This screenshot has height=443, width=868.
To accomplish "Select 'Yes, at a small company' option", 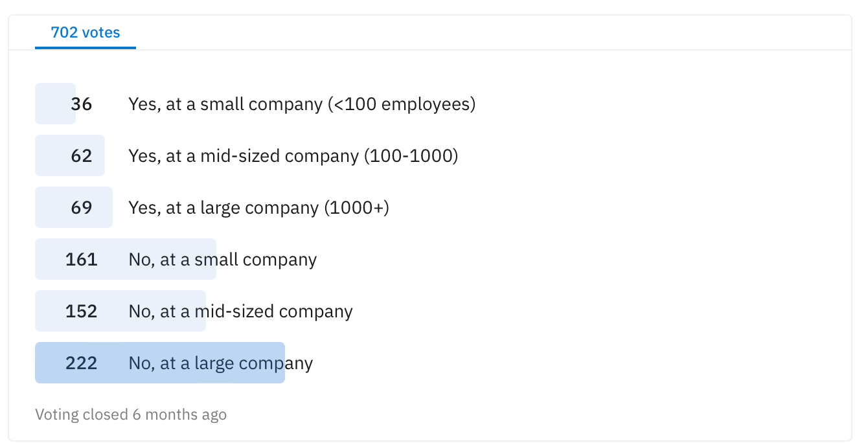I will [x=302, y=104].
